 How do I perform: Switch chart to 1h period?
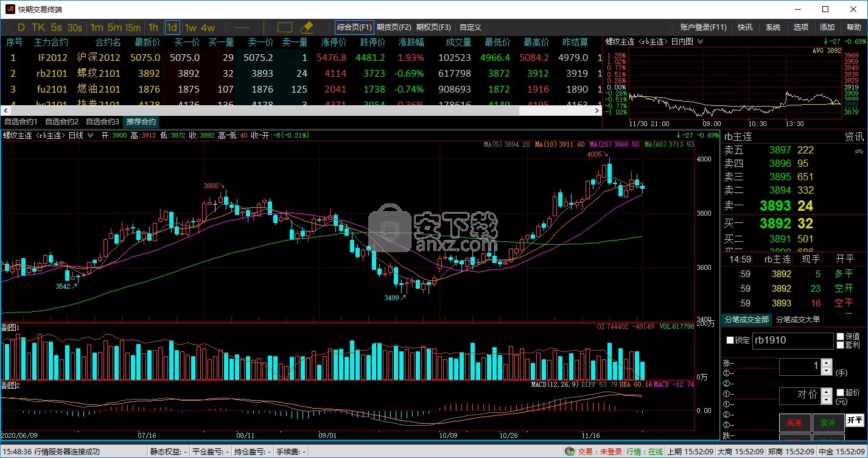point(153,27)
